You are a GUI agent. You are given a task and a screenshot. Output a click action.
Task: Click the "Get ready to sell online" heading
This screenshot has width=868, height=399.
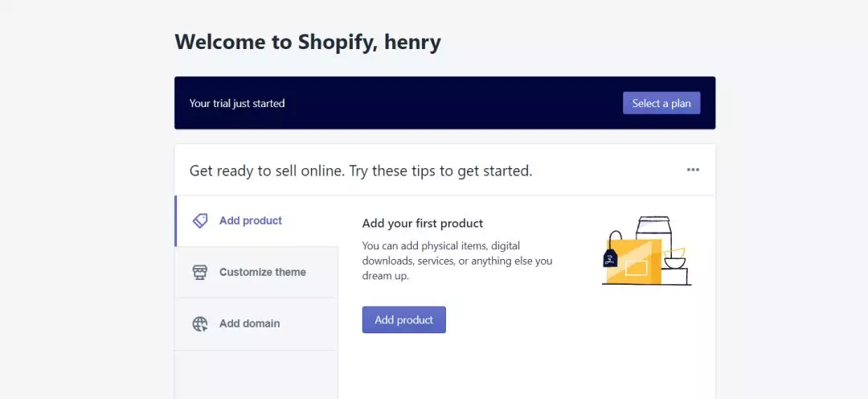point(360,171)
